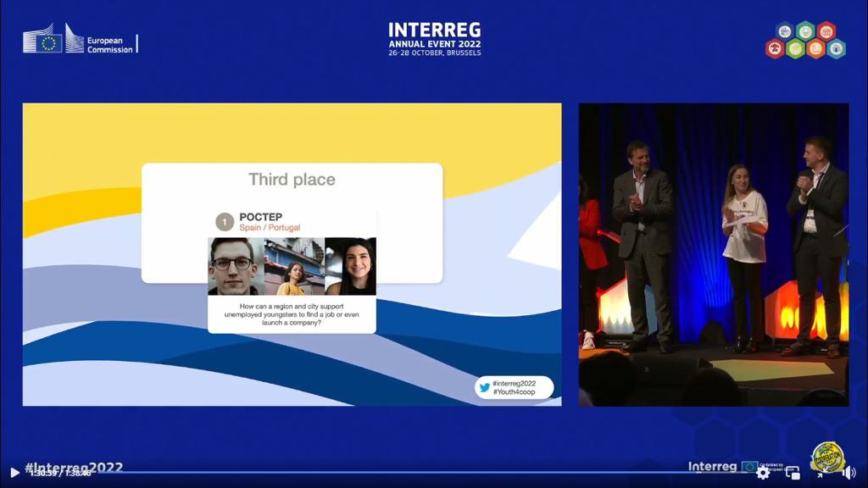Click the Third place heading
868x488 pixels.
pyautogui.click(x=292, y=180)
